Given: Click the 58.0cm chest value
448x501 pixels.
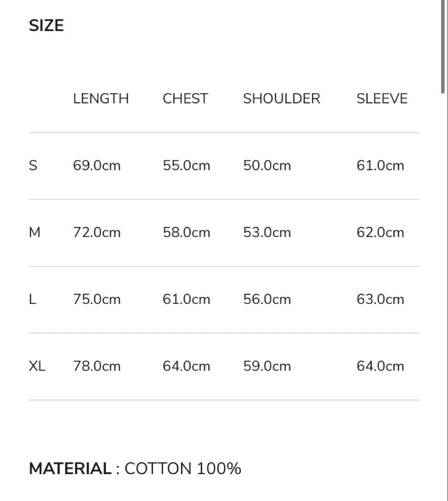Looking at the screenshot, I should 186,232.
